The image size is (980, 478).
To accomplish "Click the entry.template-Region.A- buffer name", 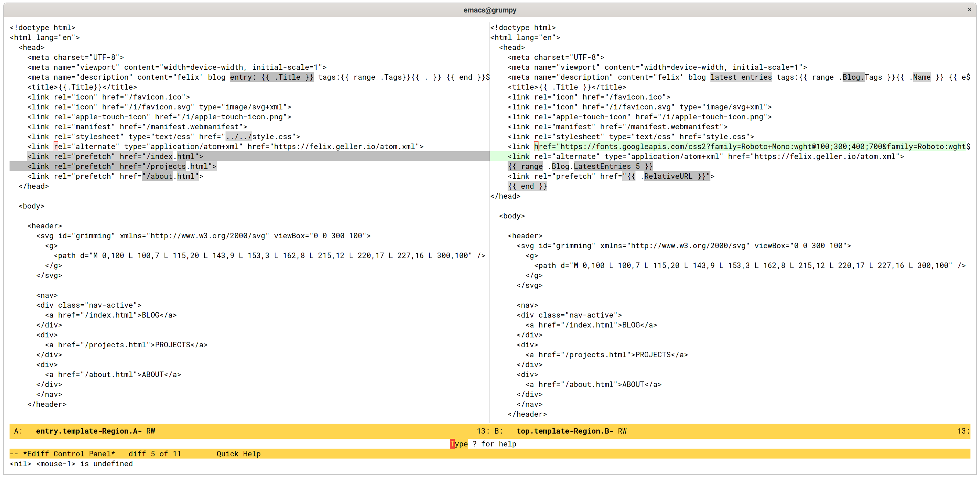I will (x=89, y=431).
